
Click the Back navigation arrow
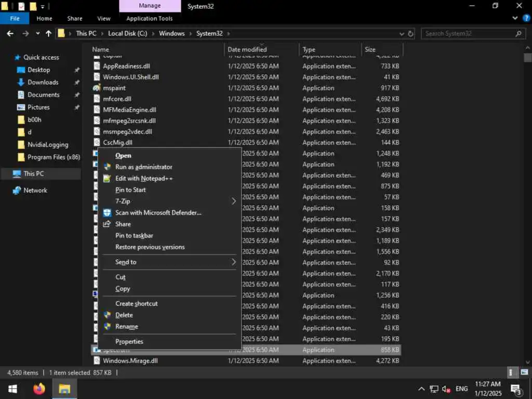[10, 33]
